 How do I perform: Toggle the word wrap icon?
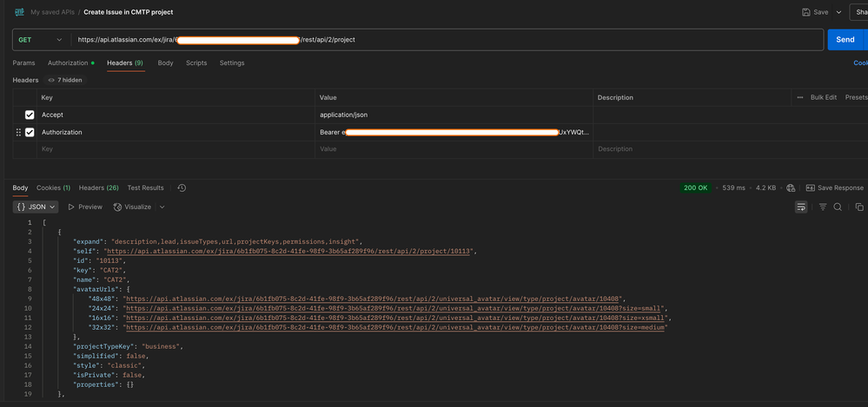(801, 207)
